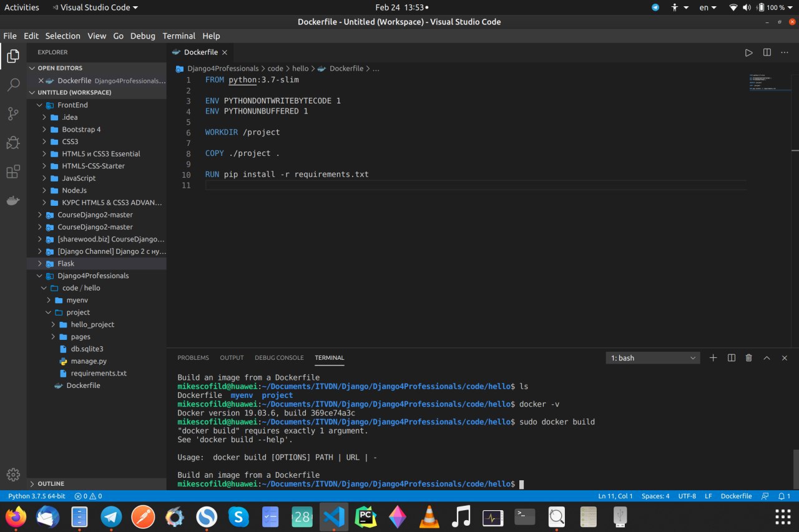799x532 pixels.
Task: Collapse the Open Editors section
Action: click(x=97, y=68)
